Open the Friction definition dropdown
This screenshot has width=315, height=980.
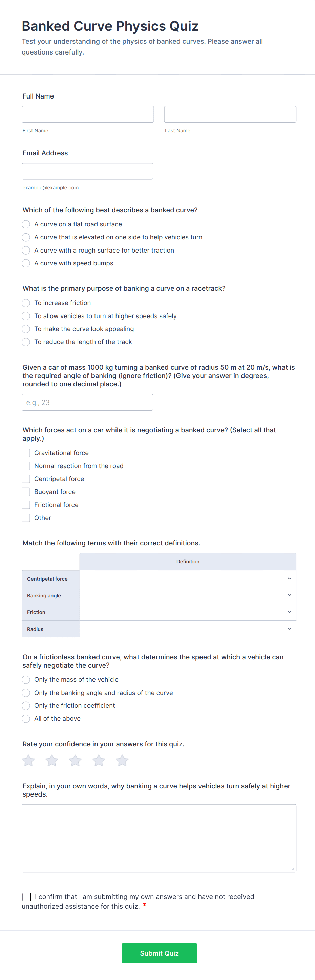click(x=188, y=612)
